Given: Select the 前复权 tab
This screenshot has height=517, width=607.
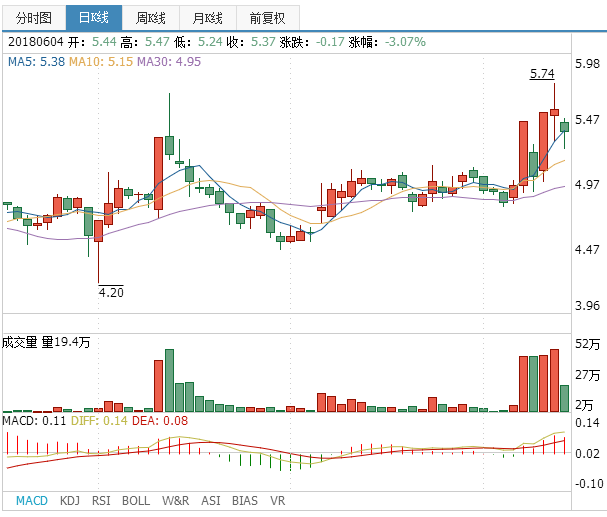Looking at the screenshot, I should point(267,18).
